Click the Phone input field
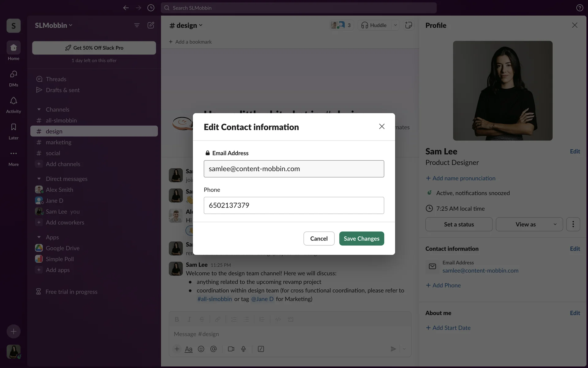This screenshot has height=368, width=588. [x=294, y=205]
